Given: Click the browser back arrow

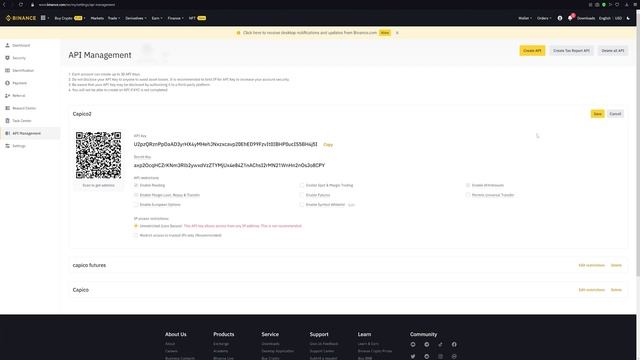Looking at the screenshot, I should [4, 4].
